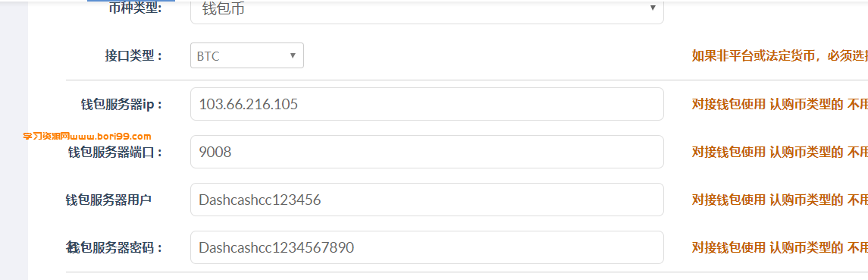
Task: Click the arrow on the 钱包币 select box
Action: (x=653, y=8)
